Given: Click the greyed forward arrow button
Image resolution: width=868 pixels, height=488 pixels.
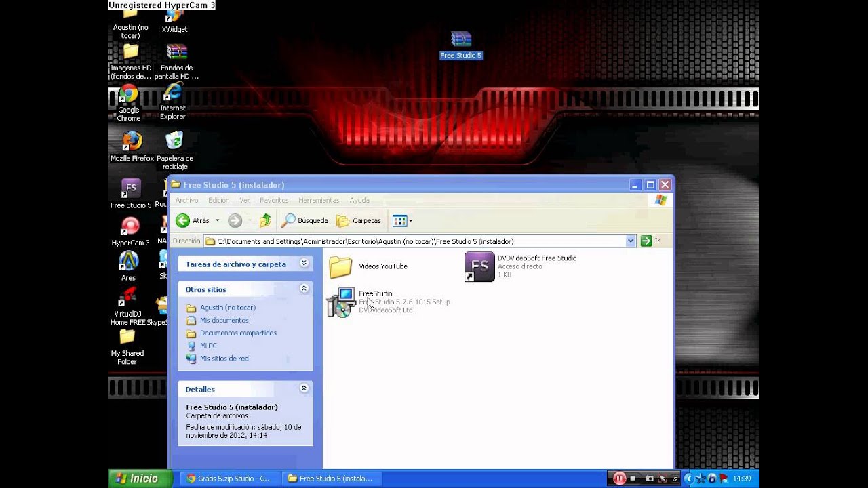Looking at the screenshot, I should point(235,220).
